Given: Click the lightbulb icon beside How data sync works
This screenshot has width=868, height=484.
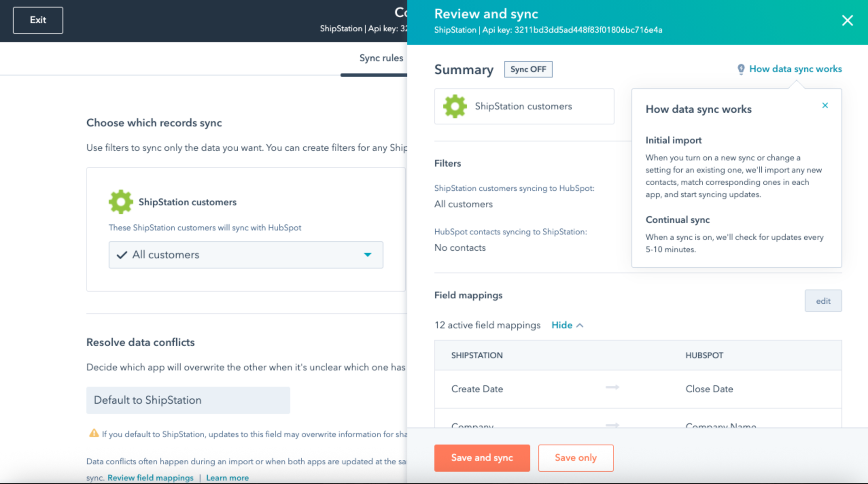Looking at the screenshot, I should 741,69.
